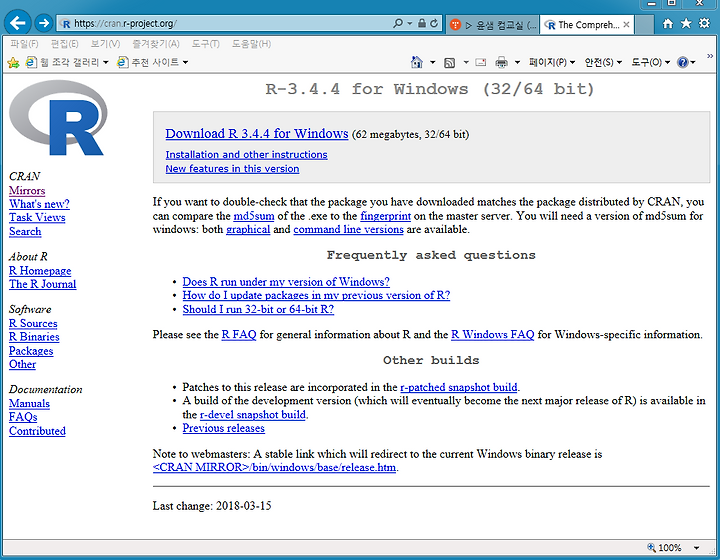Screen dimensions: 720x560
Task: Open the r-devel snapshot build link
Action: [253, 415]
